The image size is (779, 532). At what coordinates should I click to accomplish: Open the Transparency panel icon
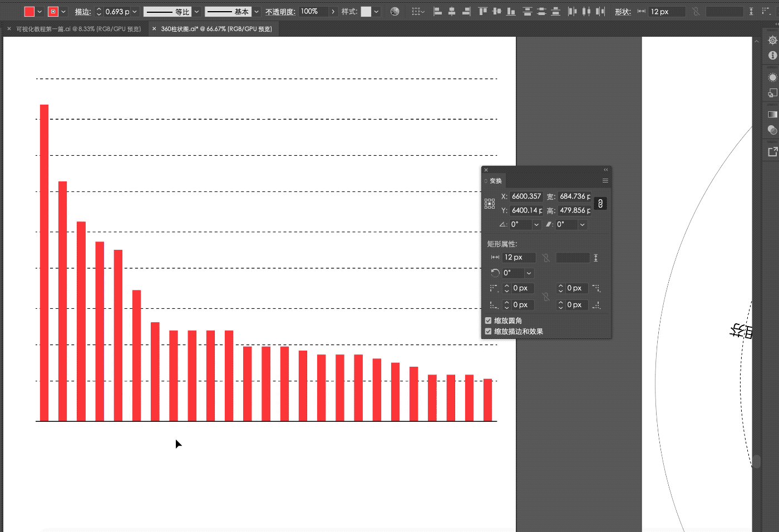772,130
